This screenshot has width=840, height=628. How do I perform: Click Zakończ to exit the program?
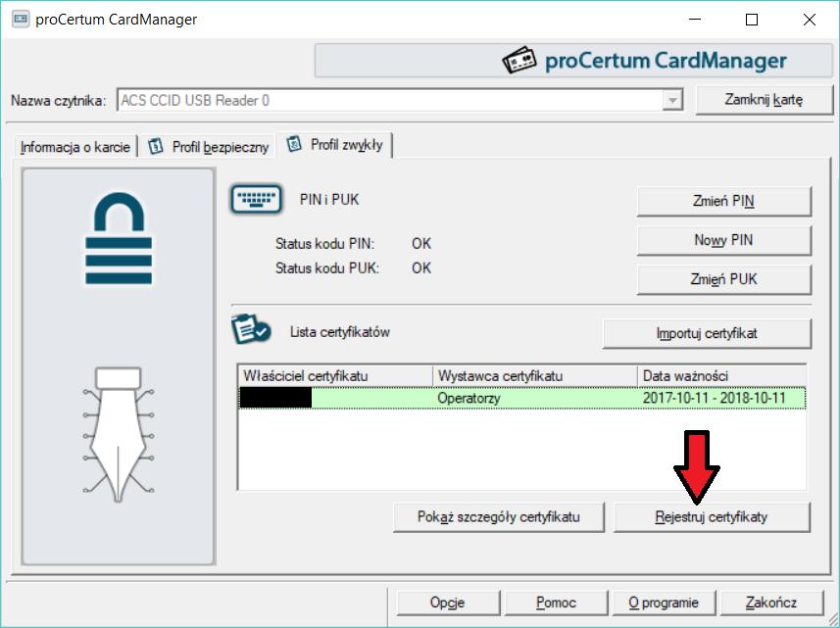pos(771,603)
